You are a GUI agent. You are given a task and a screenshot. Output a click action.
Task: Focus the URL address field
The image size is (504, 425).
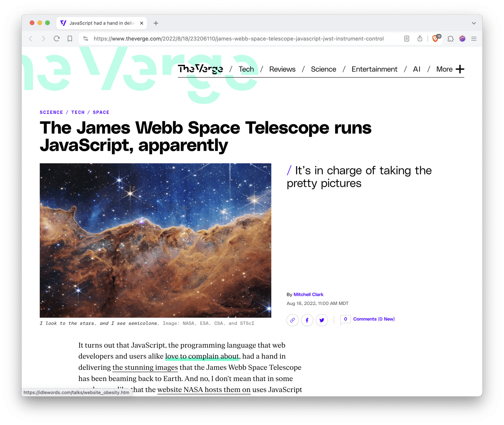[x=239, y=39]
